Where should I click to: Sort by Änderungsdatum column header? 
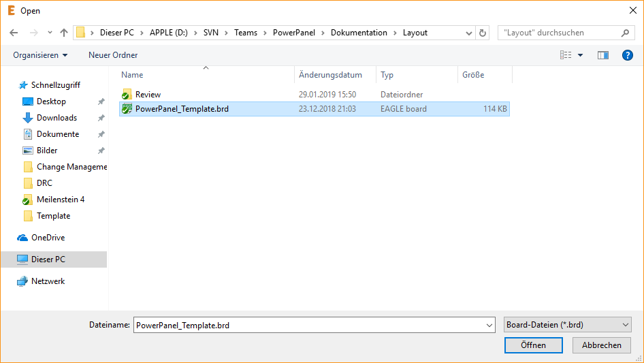coord(330,75)
